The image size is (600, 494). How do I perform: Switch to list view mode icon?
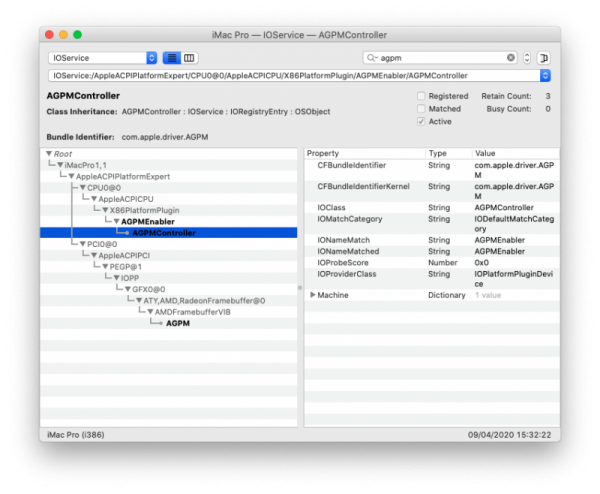(172, 58)
